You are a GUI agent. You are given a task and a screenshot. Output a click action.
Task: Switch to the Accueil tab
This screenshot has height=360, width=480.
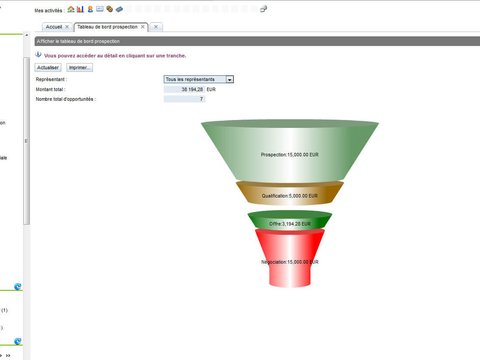pos(54,27)
